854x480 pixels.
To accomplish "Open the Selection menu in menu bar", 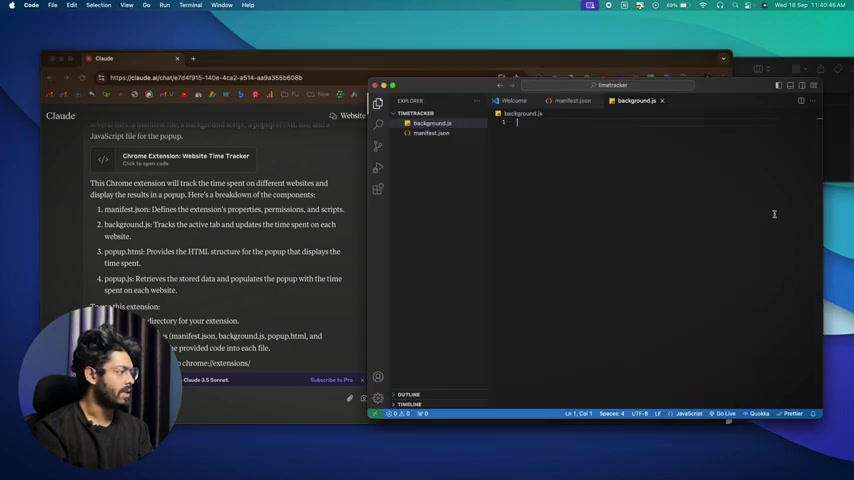I will click(x=99, y=5).
